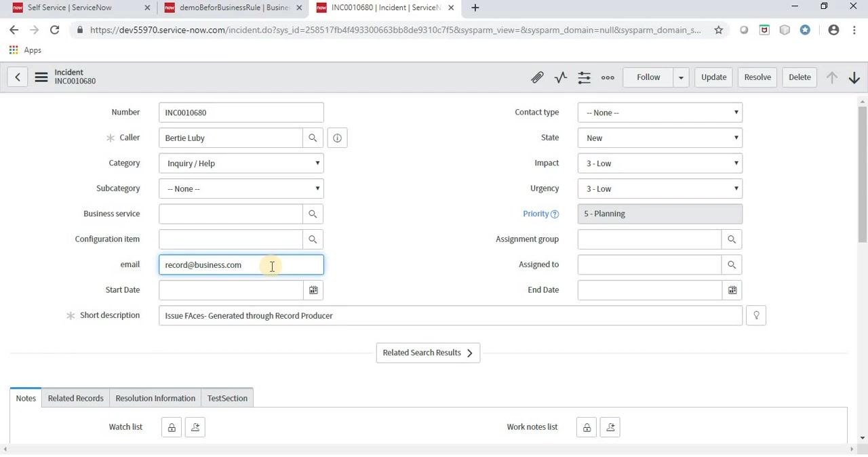The height and width of the screenshot is (457, 868).
Task: Click the email input field
Action: coord(241,265)
